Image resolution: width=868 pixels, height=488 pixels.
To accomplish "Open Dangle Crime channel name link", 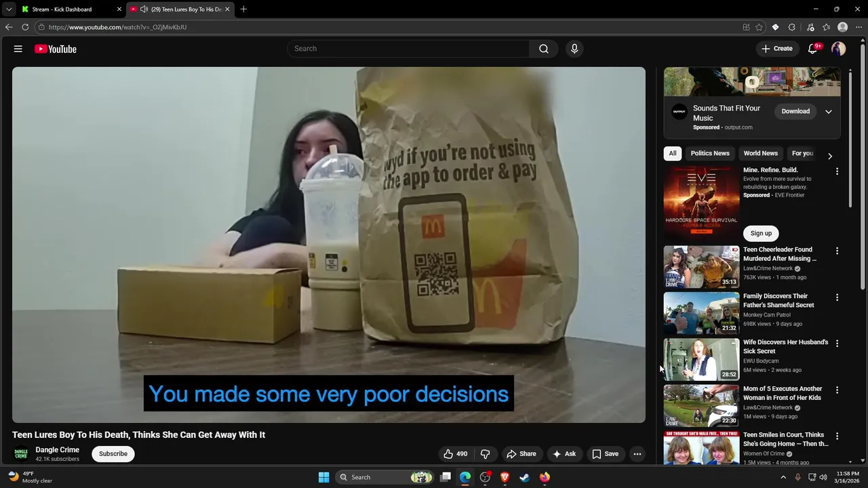I will click(x=58, y=450).
